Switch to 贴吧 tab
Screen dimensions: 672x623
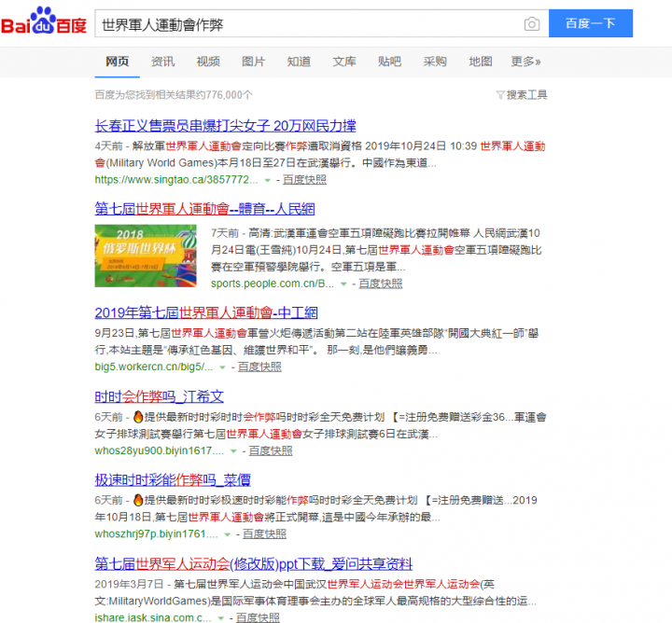pyautogui.click(x=389, y=62)
